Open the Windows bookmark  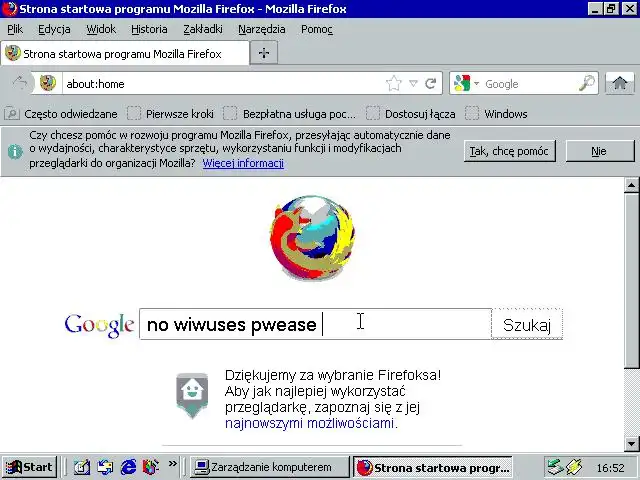496,114
